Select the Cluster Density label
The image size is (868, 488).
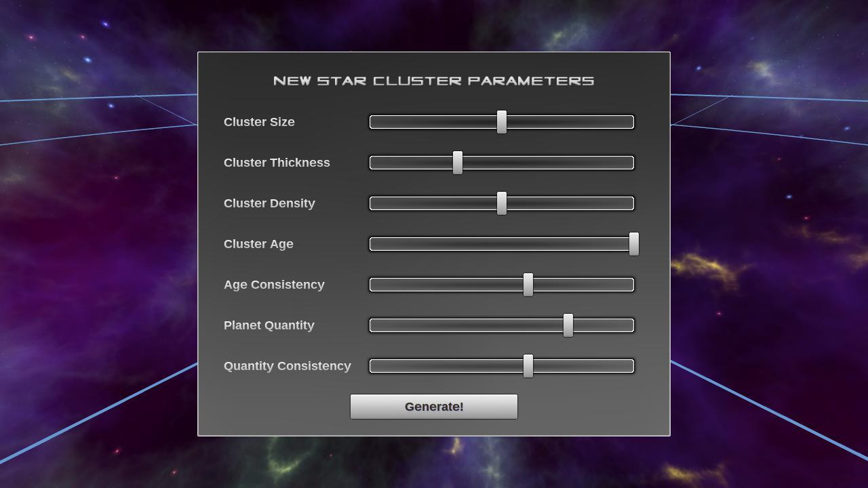[x=269, y=203]
